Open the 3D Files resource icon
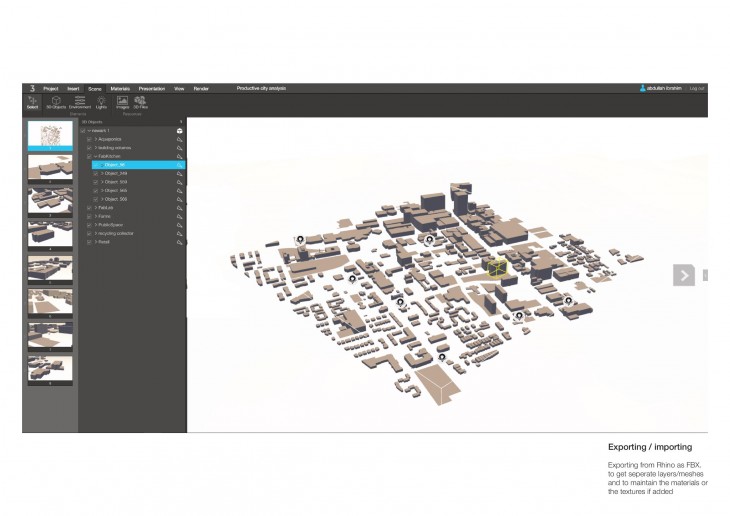The width and height of the screenshot is (730, 516). tap(140, 102)
